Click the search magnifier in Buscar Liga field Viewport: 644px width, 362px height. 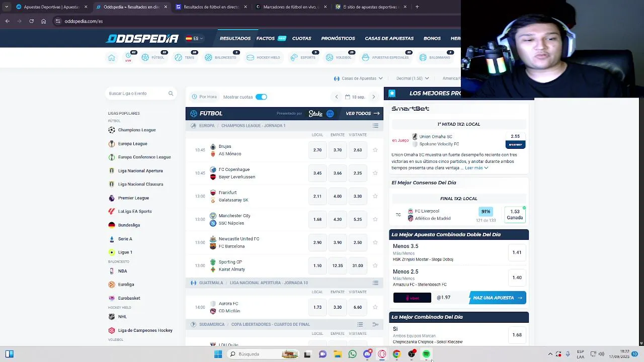tap(171, 94)
